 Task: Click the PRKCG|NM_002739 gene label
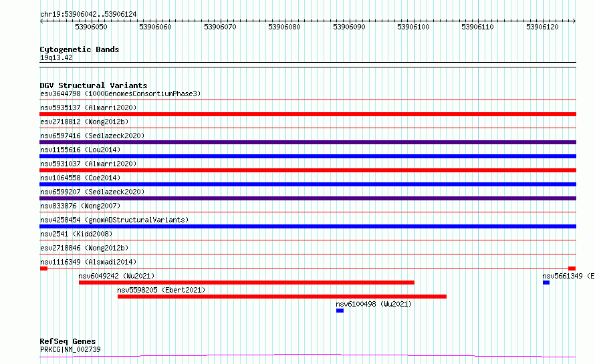tap(70, 349)
